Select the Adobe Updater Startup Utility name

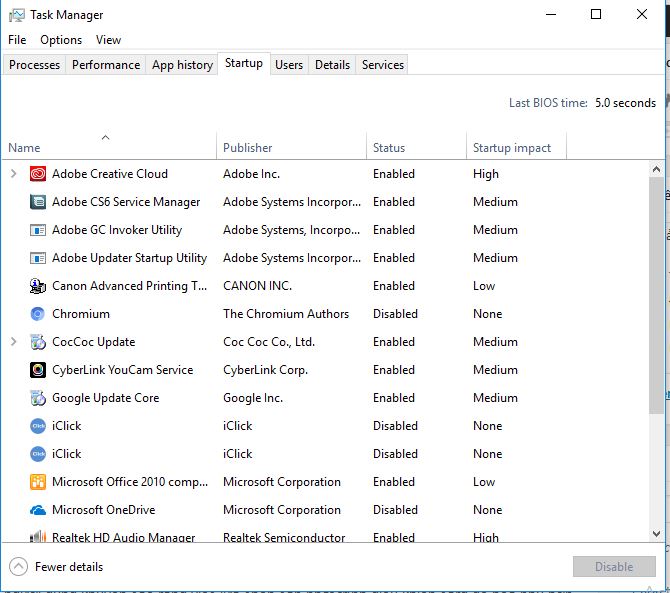(129, 258)
